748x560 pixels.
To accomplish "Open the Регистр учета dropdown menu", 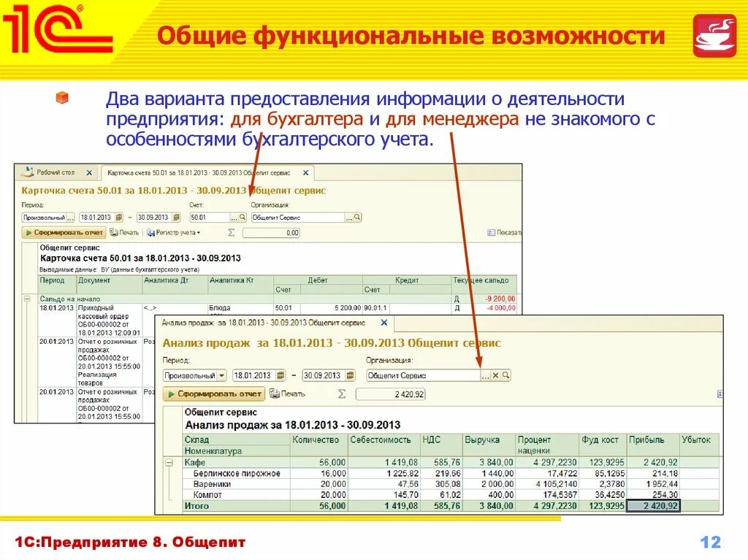I will tap(175, 232).
